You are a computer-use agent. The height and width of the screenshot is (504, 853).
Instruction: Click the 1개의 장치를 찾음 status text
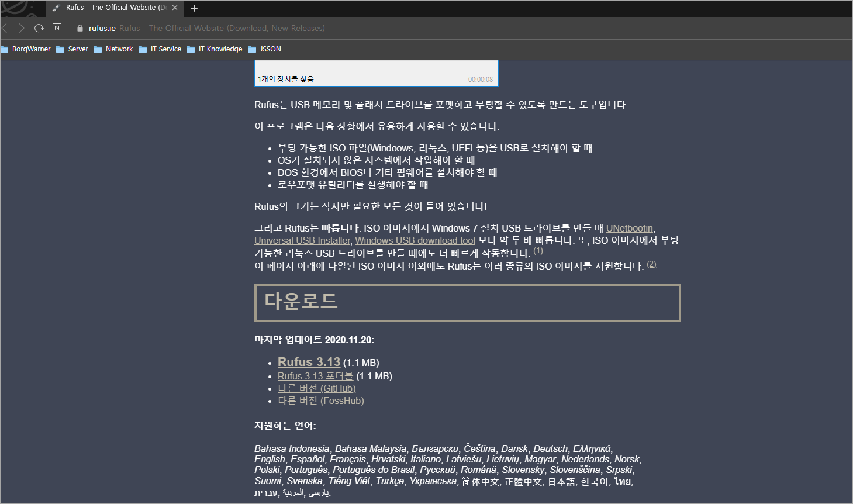[286, 79]
